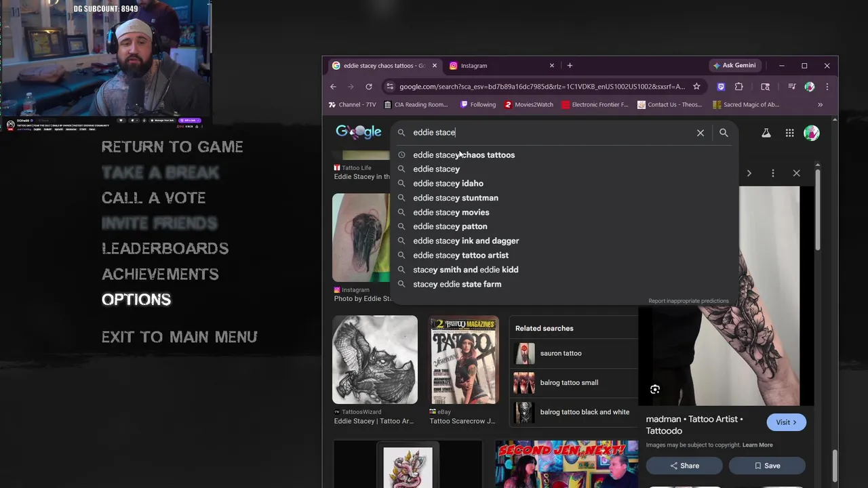
Task: Choose suggestion stacey eddie state farm
Action: click(x=564, y=285)
